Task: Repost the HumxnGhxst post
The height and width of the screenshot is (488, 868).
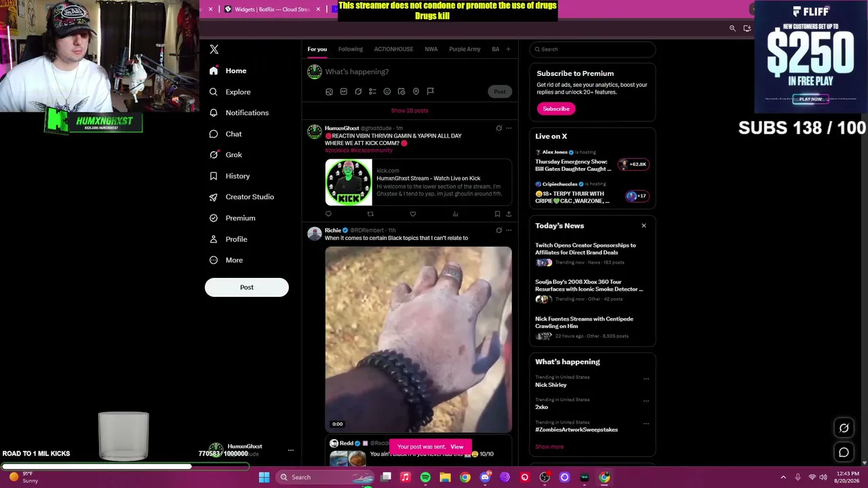Action: coord(370,214)
